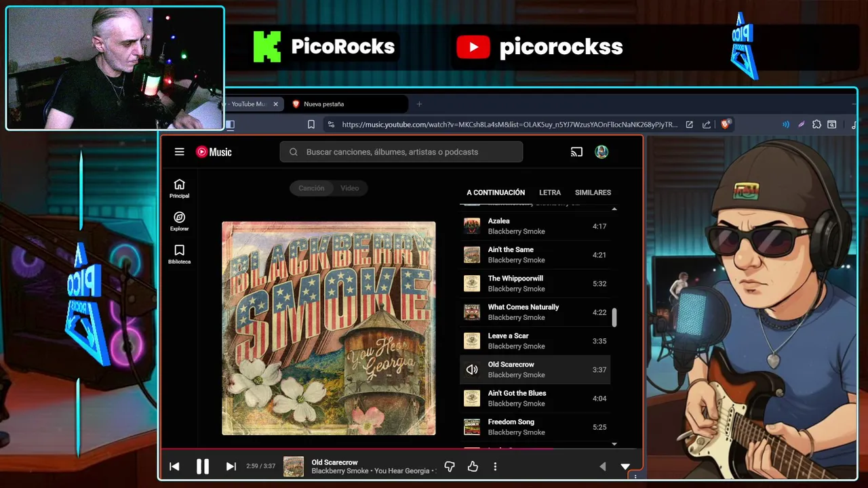Click the 5:32 duration of The Whippoorwill
This screenshot has height=488, width=868.
click(599, 284)
